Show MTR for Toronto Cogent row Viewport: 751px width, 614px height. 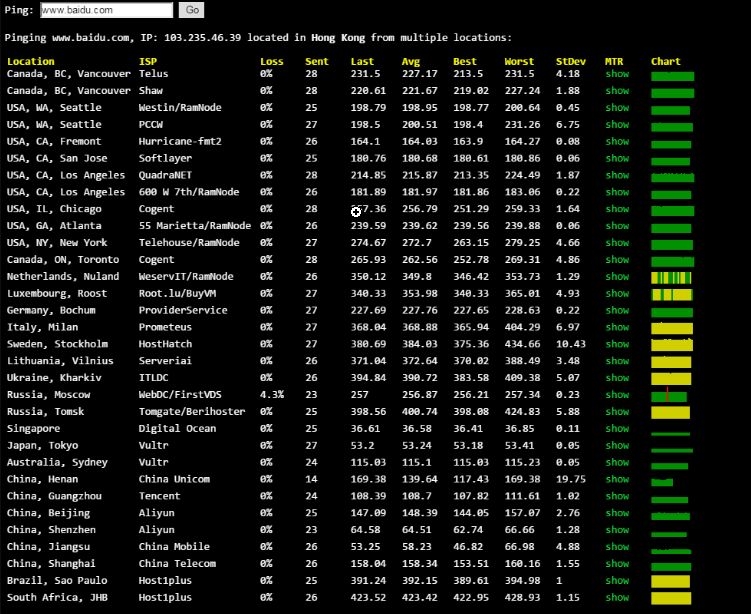(x=617, y=260)
